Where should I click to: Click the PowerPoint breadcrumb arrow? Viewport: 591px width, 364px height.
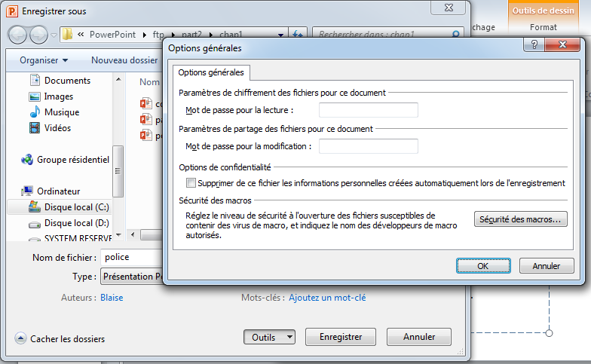(145, 35)
